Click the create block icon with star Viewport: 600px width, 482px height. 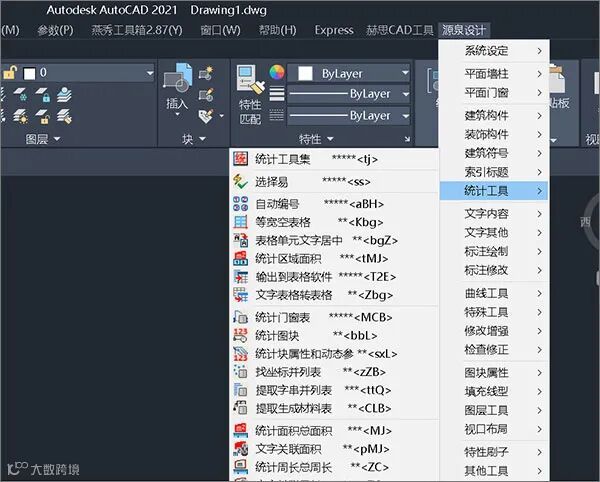click(206, 73)
